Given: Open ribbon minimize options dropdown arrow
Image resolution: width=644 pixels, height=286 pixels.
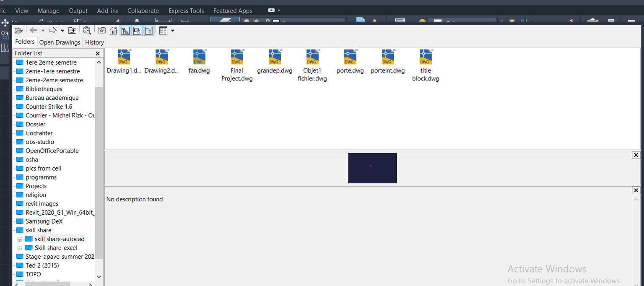Looking at the screenshot, I should [279, 10].
